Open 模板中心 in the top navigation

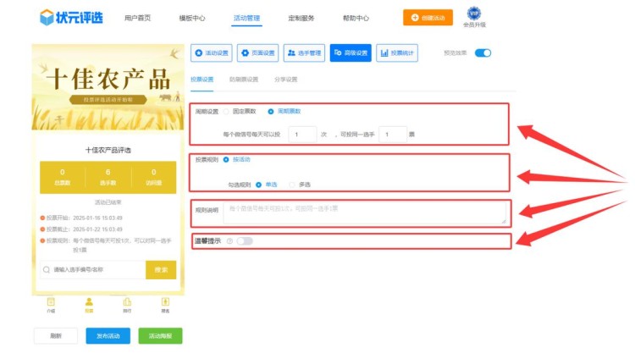pos(192,18)
